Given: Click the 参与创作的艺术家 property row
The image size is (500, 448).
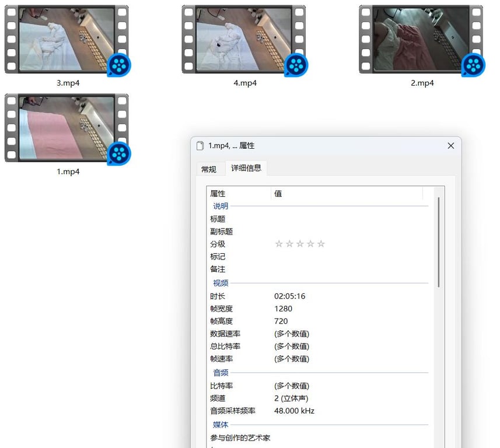Looking at the screenshot, I should (318, 438).
